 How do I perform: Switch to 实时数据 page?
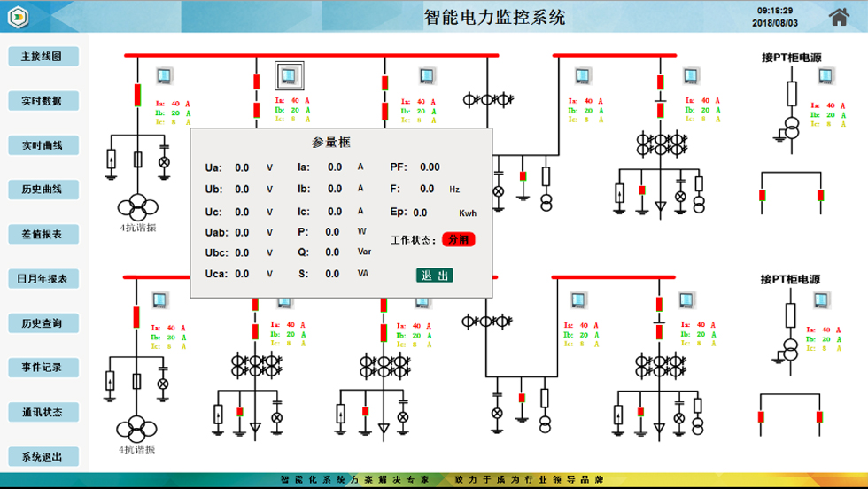43,101
